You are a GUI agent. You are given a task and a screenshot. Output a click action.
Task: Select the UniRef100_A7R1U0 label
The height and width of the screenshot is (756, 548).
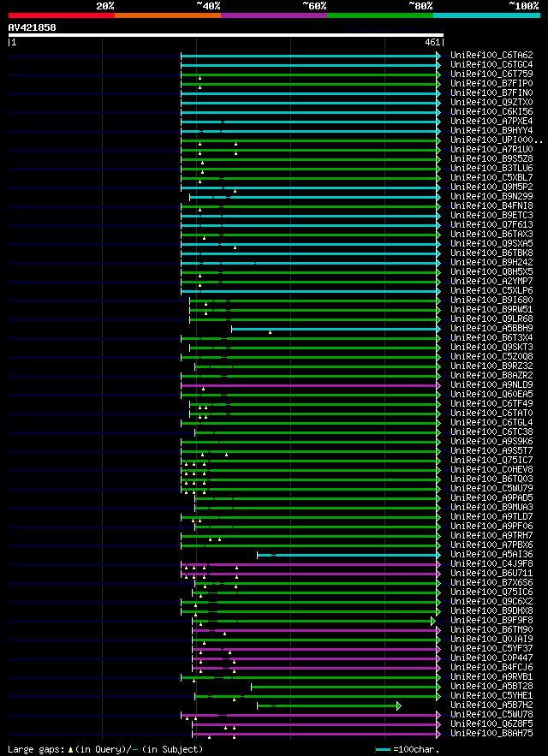[x=491, y=150]
